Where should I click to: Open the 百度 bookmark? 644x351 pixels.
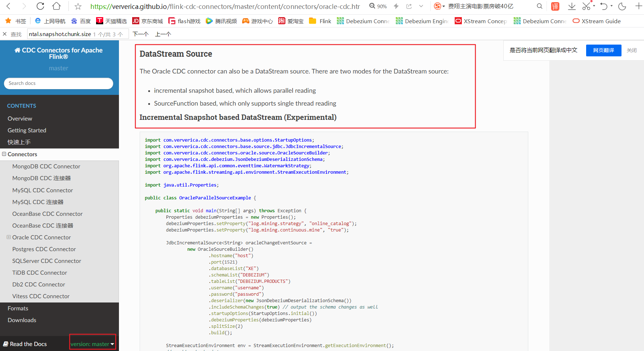click(x=81, y=21)
